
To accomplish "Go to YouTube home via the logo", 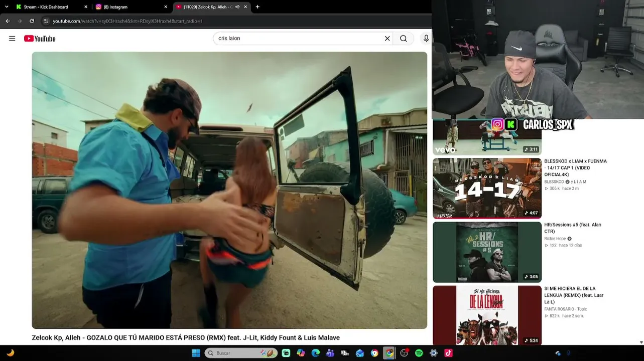I will (40, 39).
